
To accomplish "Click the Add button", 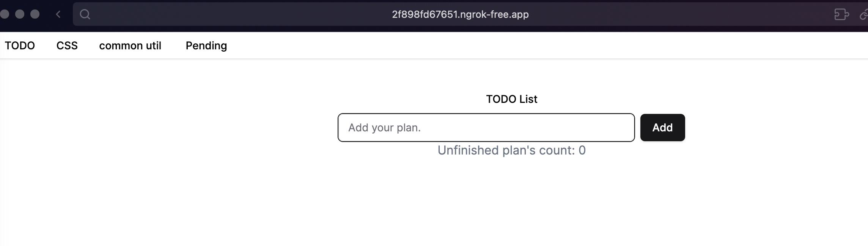I will pos(663,128).
